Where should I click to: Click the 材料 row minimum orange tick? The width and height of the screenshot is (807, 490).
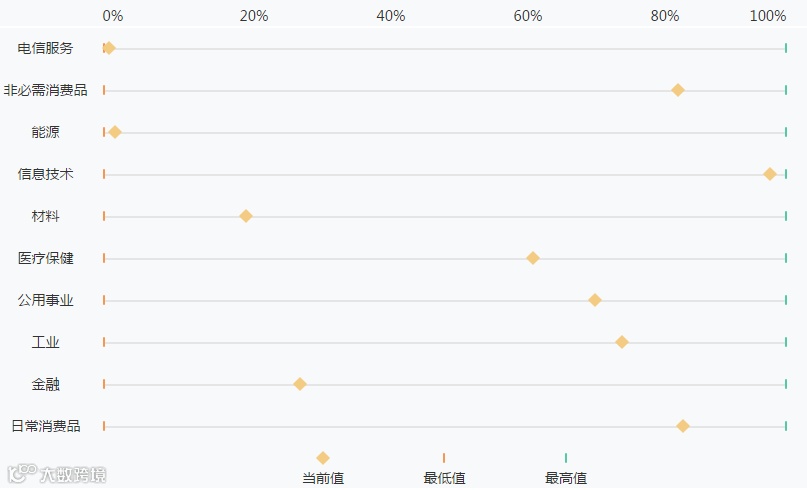pyautogui.click(x=104, y=216)
